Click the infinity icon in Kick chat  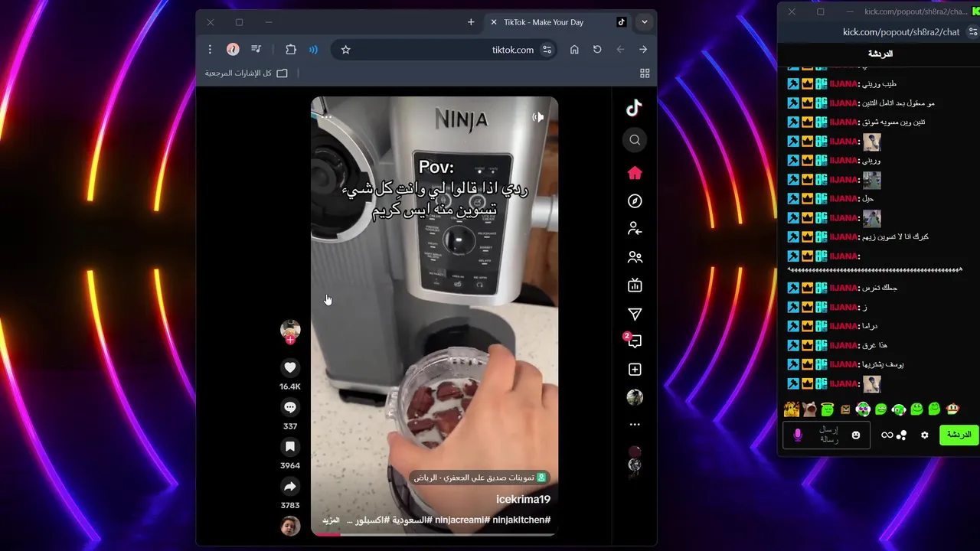887,435
